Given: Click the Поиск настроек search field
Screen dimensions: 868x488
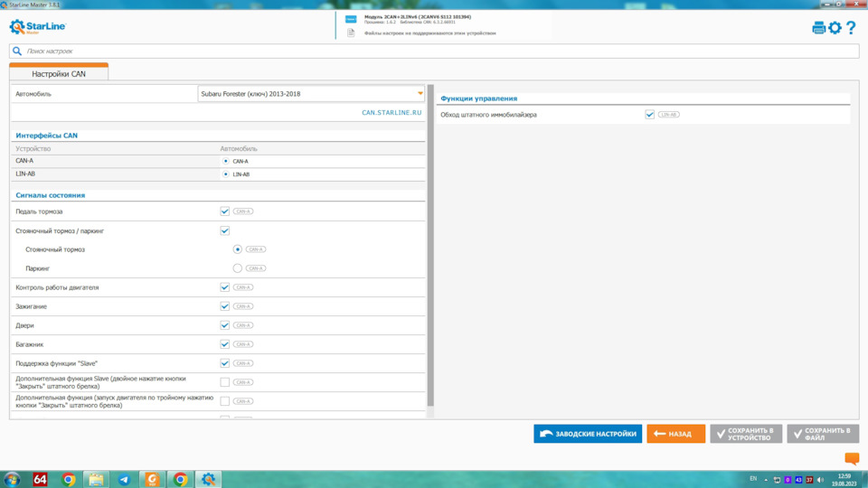Looking at the screenshot, I should tap(434, 51).
